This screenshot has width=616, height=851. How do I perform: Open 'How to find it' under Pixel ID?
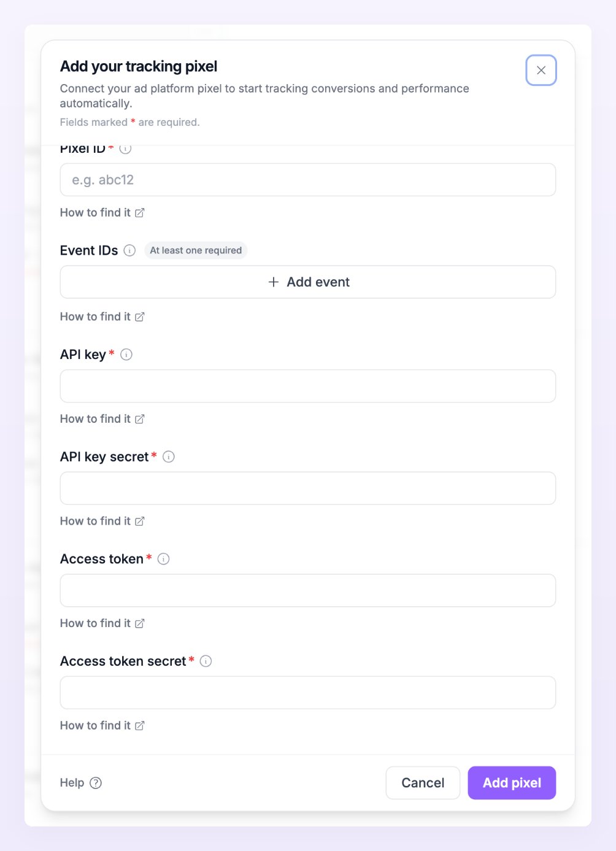(102, 213)
